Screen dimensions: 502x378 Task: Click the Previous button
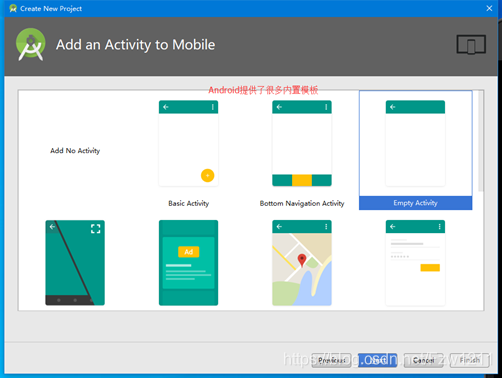click(x=331, y=360)
